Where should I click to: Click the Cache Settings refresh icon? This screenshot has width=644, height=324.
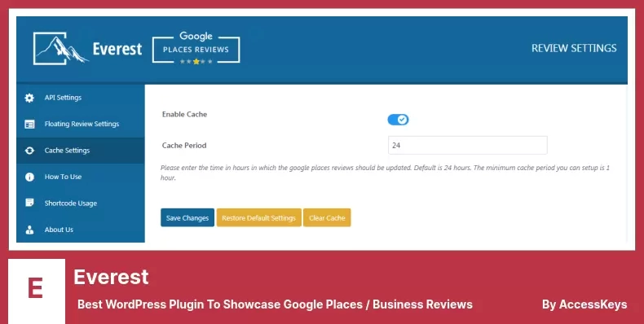[x=29, y=151]
